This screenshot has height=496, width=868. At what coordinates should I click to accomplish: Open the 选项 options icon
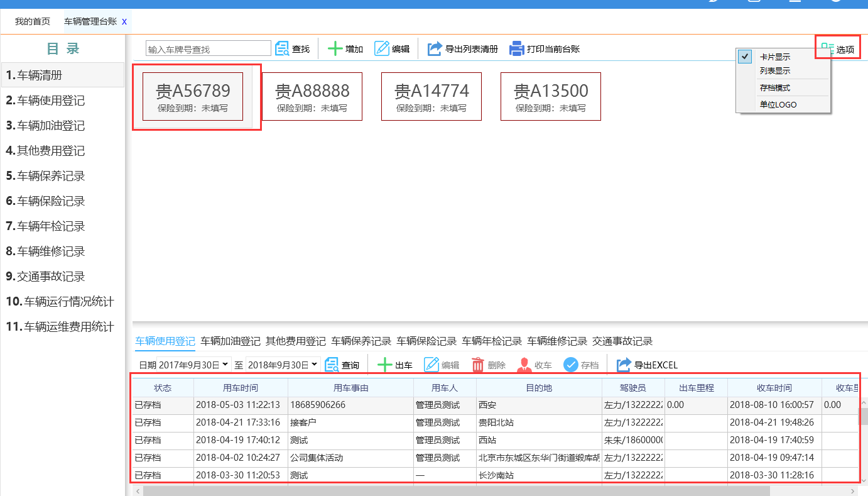[828, 48]
